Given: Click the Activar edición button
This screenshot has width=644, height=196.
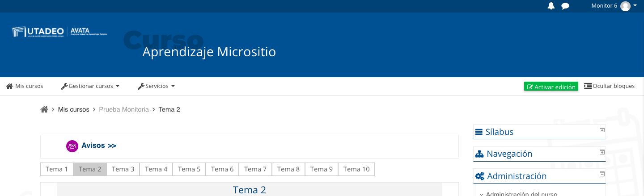Looking at the screenshot, I should 551,87.
